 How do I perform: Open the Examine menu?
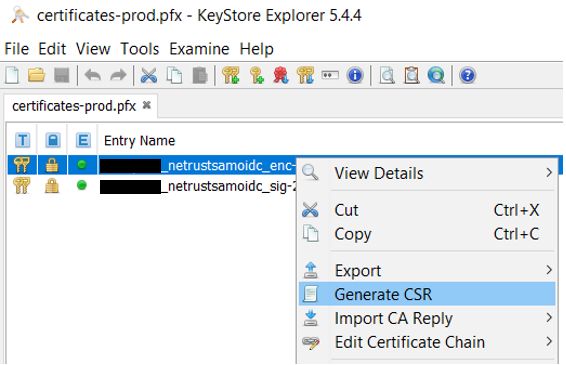[199, 49]
